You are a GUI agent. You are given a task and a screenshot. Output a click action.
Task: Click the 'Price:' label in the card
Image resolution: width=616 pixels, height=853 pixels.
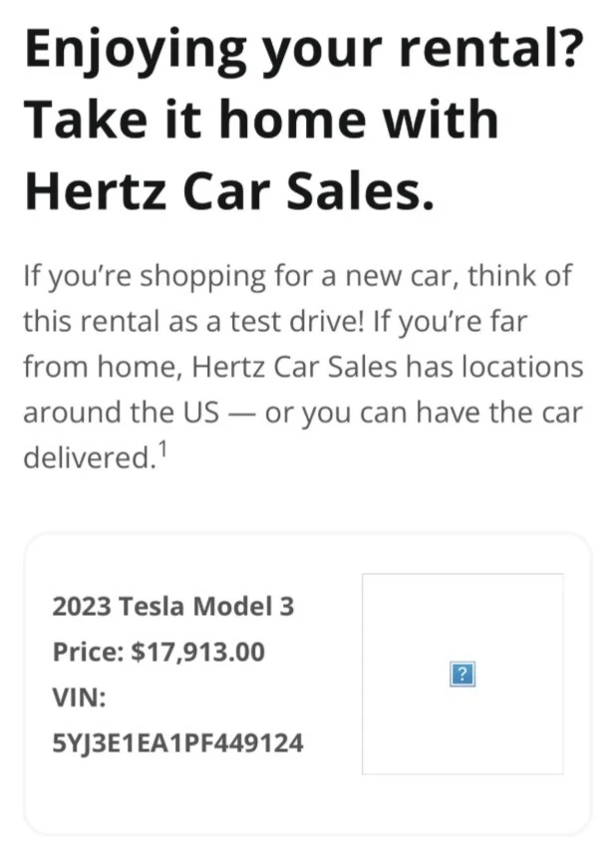pos(88,652)
